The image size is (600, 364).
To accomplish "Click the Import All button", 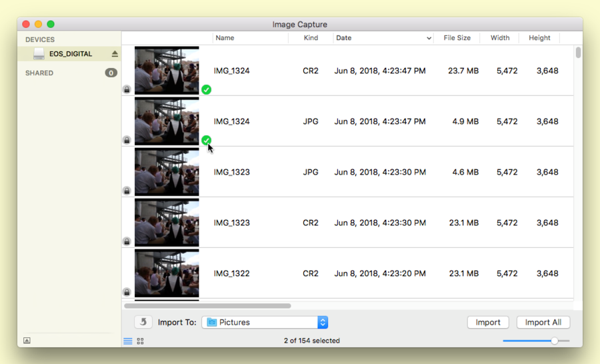I will [543, 322].
